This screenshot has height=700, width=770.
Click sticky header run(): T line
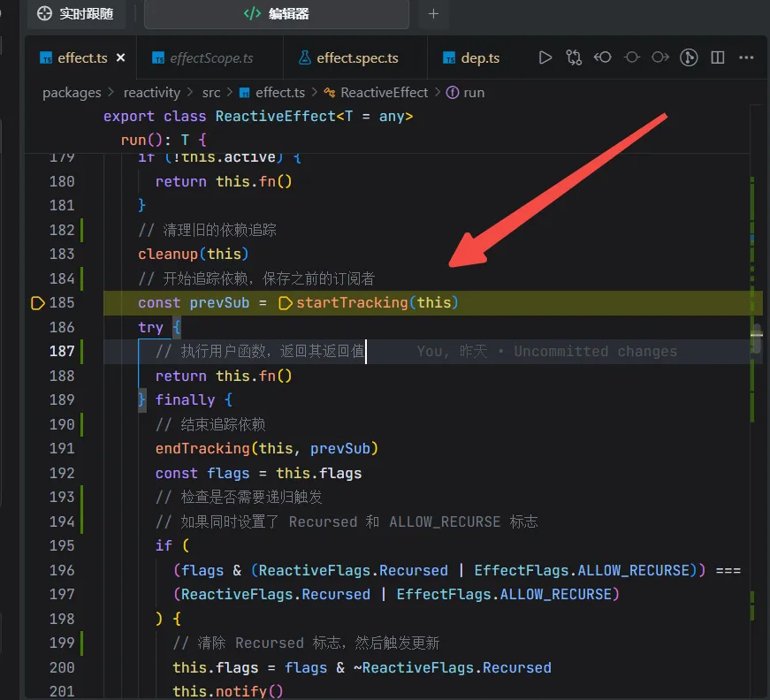pos(164,141)
